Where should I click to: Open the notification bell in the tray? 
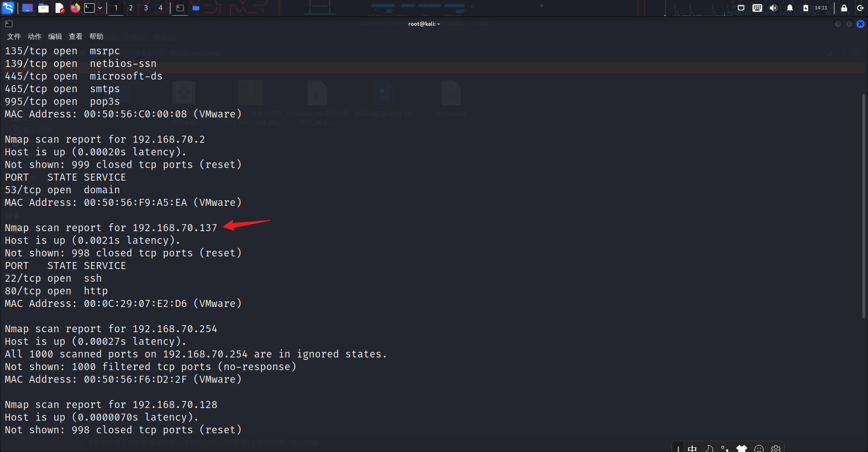(789, 8)
